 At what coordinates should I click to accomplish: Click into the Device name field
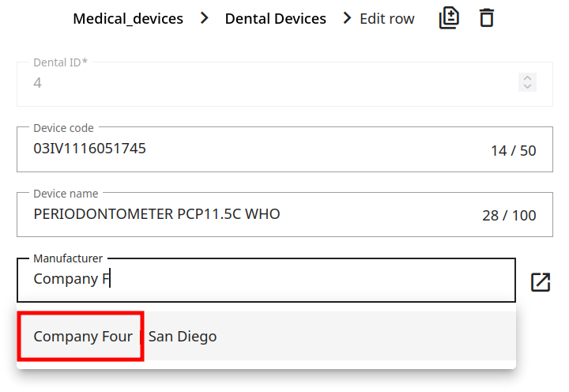coord(237,214)
